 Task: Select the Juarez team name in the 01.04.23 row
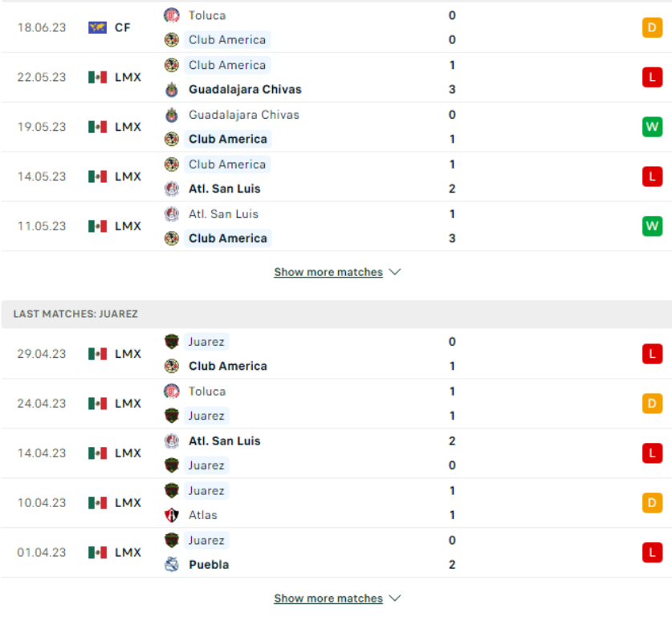click(x=206, y=540)
